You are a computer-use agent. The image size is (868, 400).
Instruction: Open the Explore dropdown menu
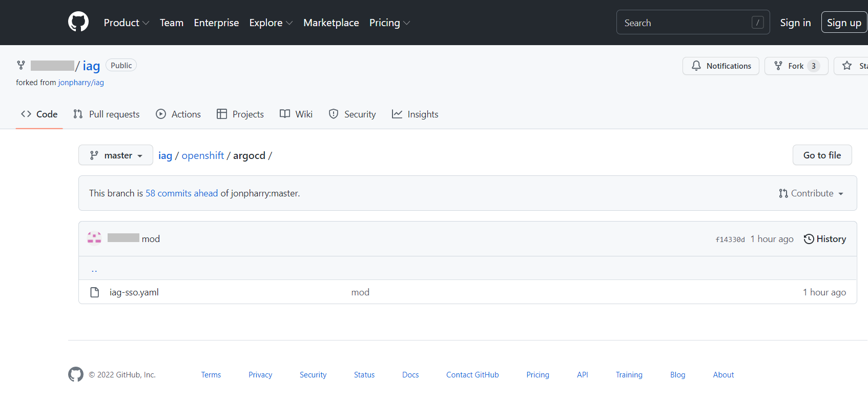271,23
